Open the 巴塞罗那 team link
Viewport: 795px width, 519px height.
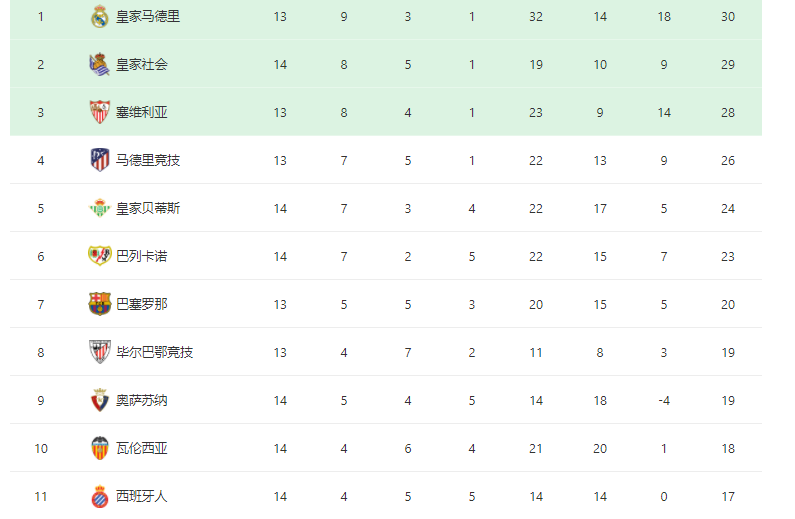[x=142, y=304]
